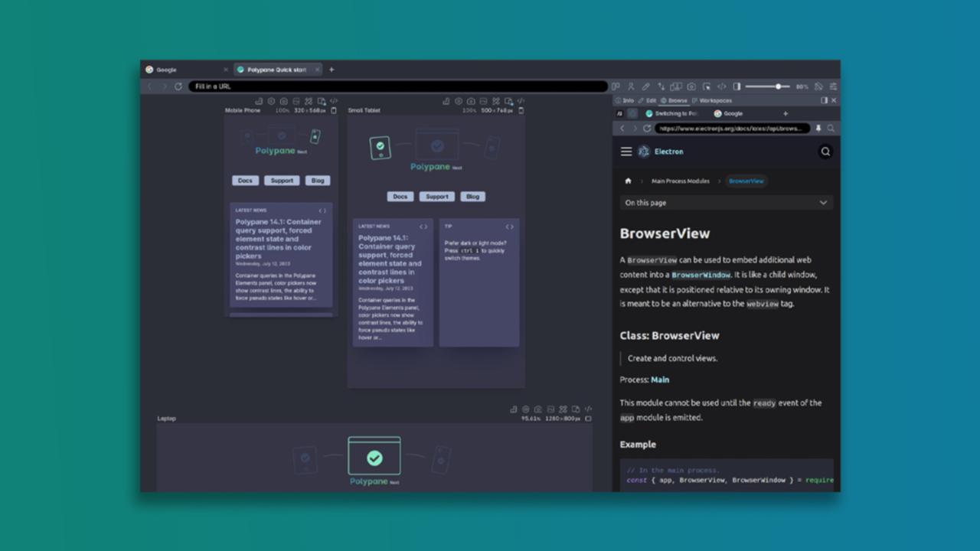The width and height of the screenshot is (980, 551).
Task: Pin the Electron docs page using the pin icon
Action: 819,128
